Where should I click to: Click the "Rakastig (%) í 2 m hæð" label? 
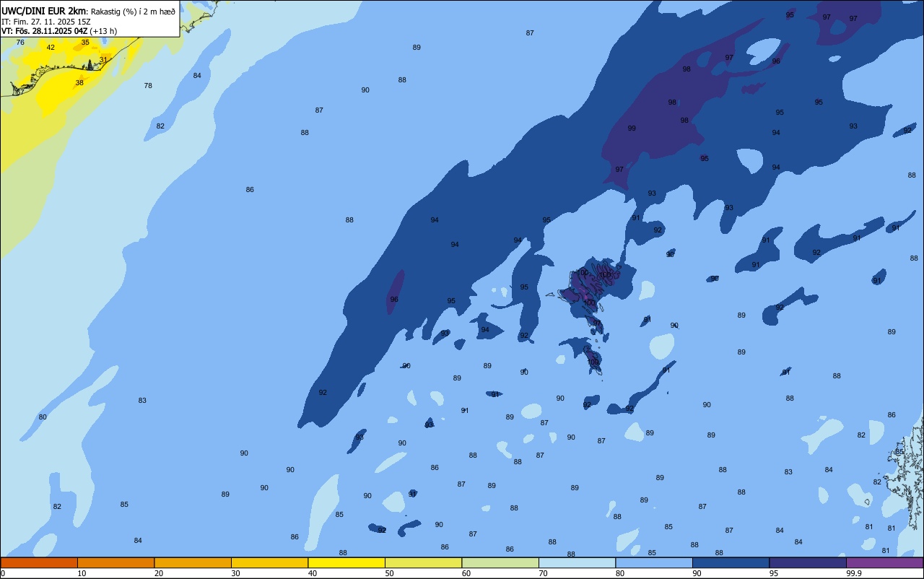point(133,12)
